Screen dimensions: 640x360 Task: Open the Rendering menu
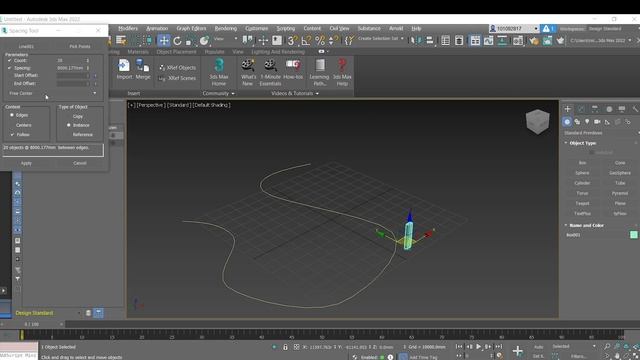pyautogui.click(x=226, y=29)
